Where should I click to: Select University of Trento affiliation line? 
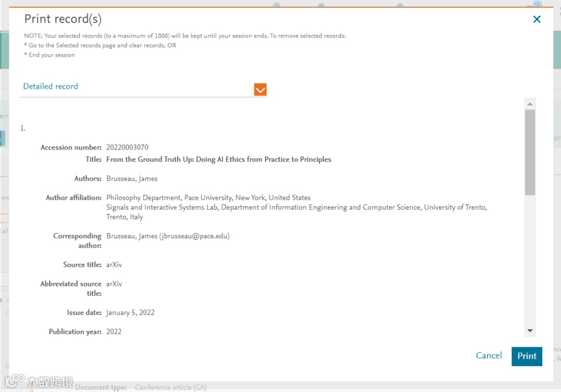coord(297,212)
